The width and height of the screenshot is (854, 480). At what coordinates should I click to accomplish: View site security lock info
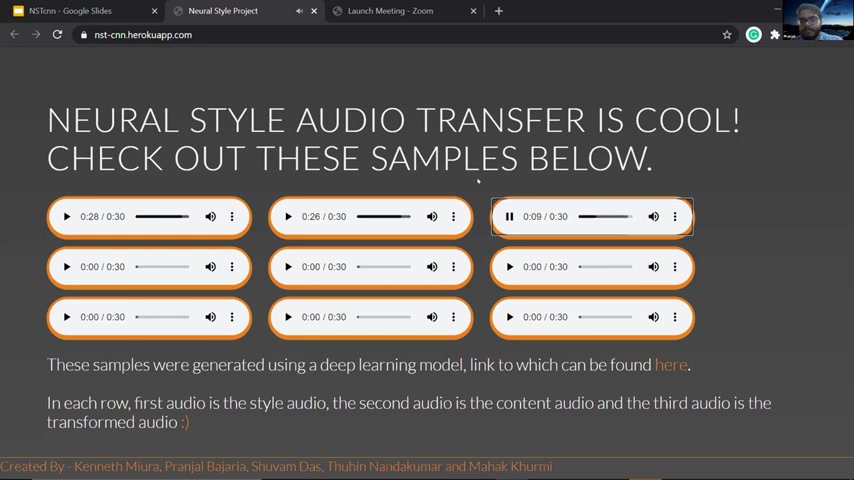(x=83, y=35)
